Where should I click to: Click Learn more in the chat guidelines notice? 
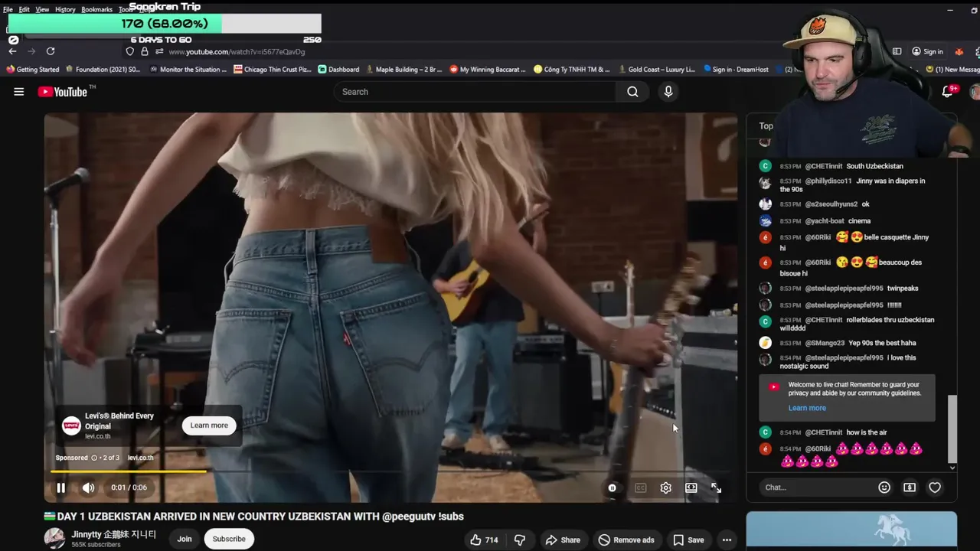point(807,408)
